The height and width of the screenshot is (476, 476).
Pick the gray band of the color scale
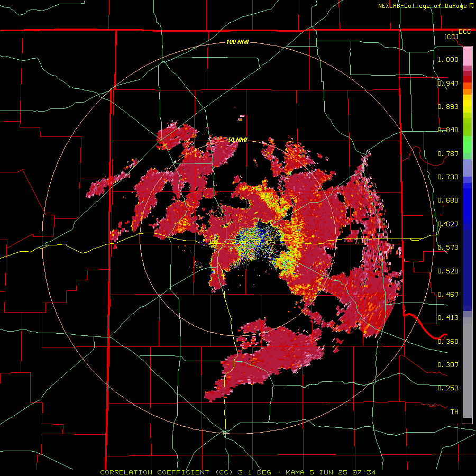click(x=467, y=368)
